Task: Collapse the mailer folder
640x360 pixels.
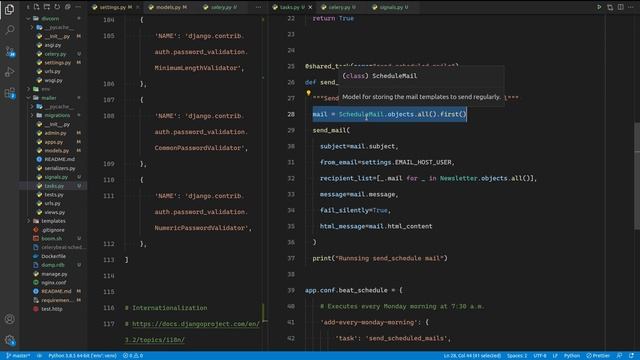Action: (x=49, y=98)
